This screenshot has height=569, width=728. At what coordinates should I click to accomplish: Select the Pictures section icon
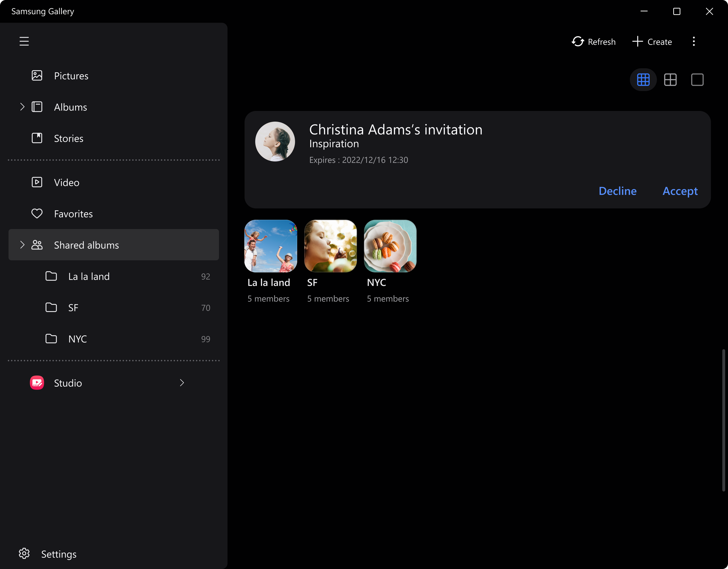point(37,76)
